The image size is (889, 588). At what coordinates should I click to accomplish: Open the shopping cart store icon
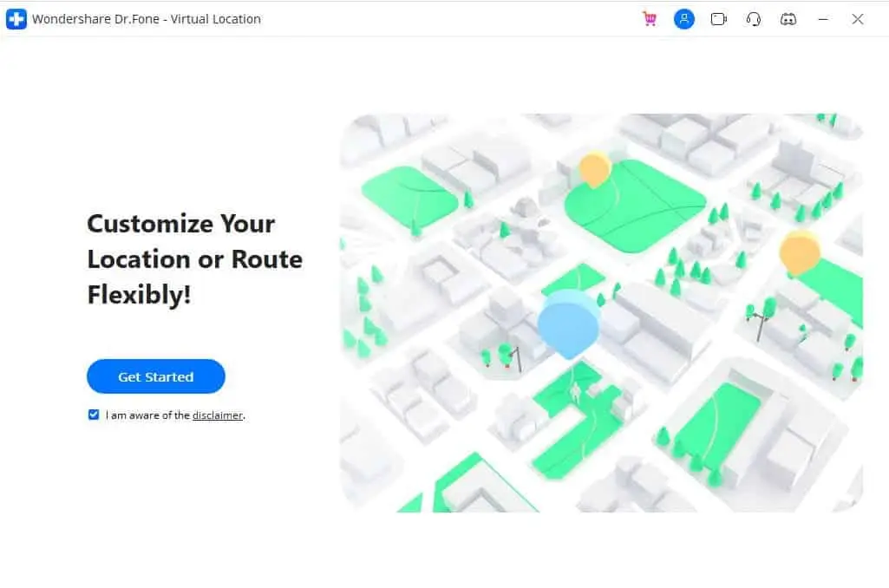[x=650, y=19]
